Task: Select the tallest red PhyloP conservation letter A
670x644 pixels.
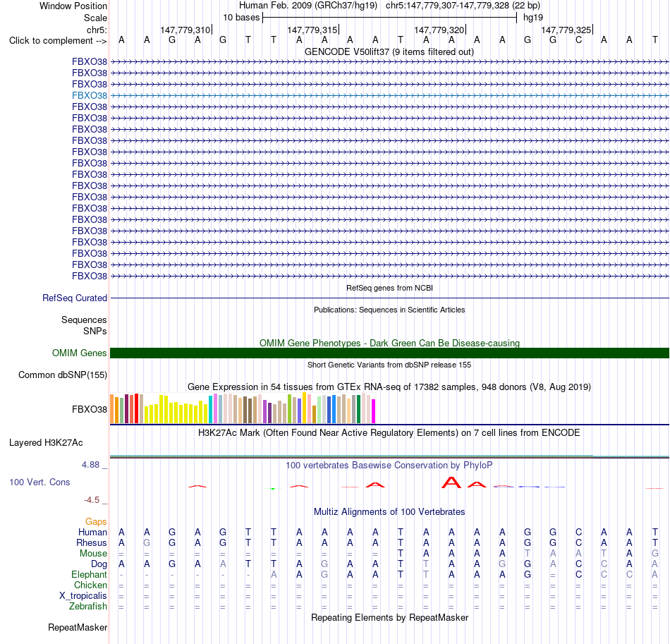Action: tap(451, 482)
